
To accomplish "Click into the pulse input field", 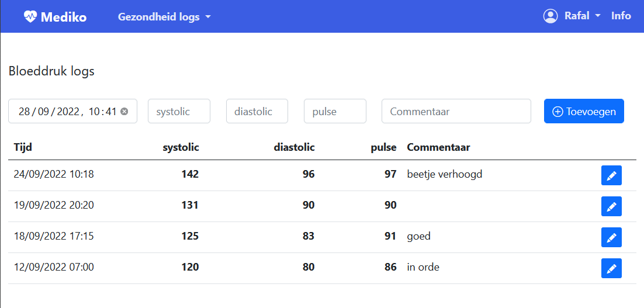I will click(x=335, y=111).
